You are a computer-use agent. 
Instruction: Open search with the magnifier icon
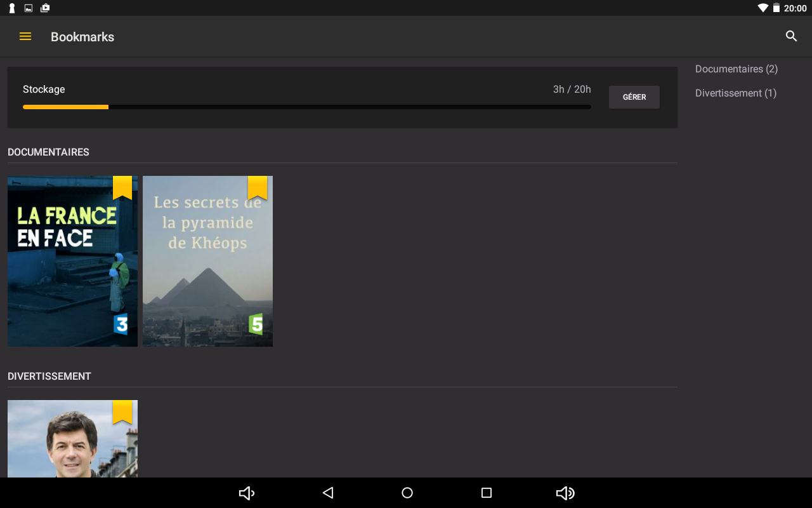click(791, 36)
